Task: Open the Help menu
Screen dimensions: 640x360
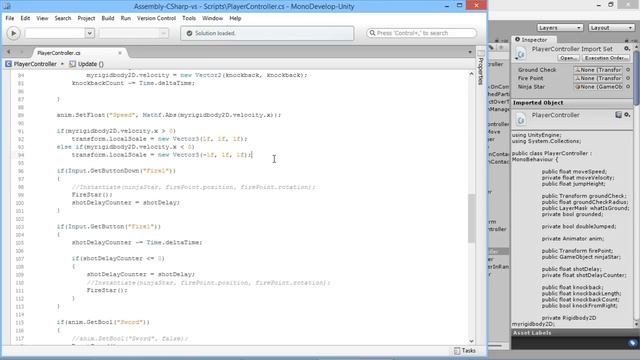Action: [235, 18]
